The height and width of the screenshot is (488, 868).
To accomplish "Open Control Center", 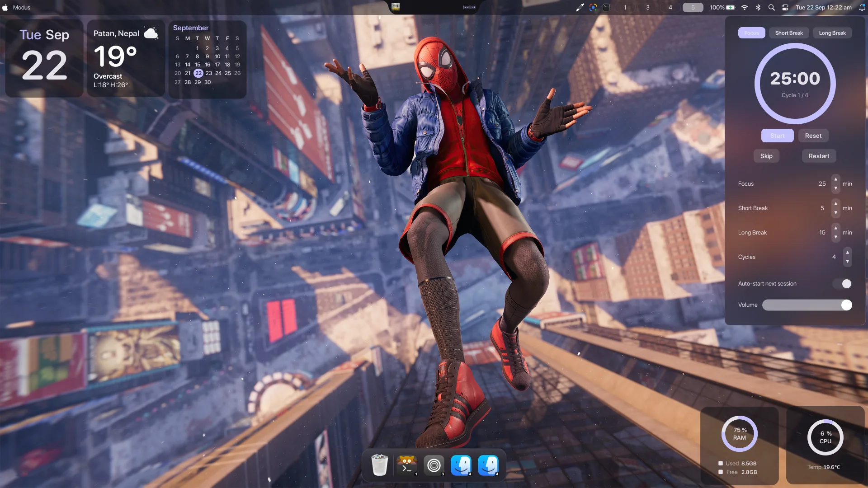I will click(x=785, y=7).
